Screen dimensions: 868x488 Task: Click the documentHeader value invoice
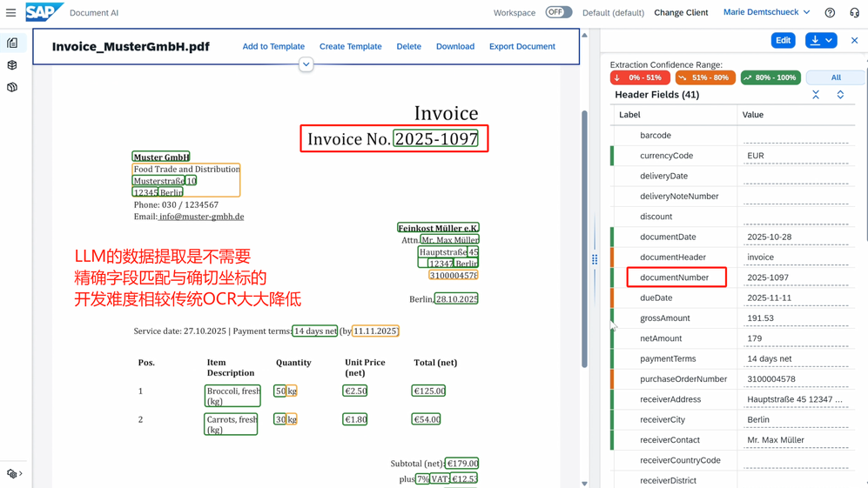coord(760,257)
